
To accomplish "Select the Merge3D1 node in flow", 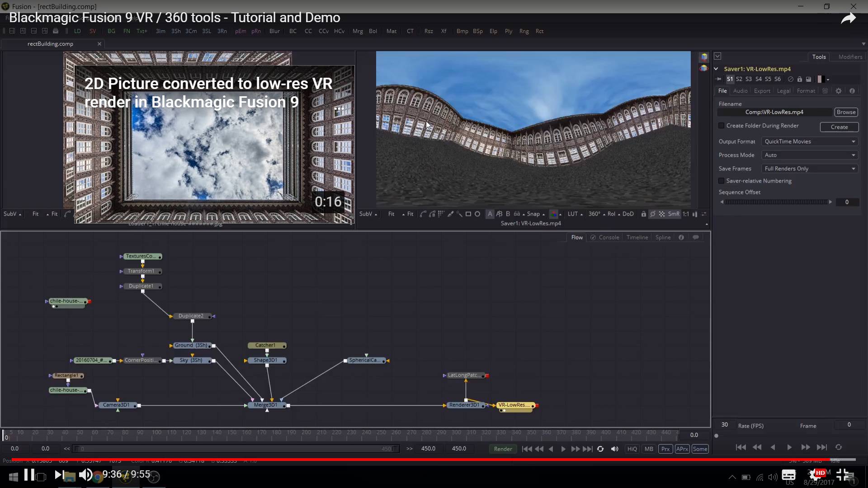I will pyautogui.click(x=266, y=405).
